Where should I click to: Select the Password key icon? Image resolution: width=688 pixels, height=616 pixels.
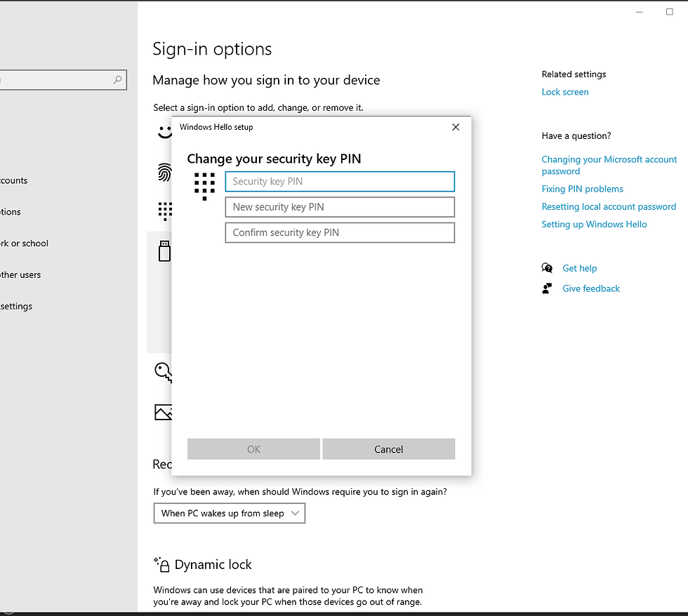163,373
